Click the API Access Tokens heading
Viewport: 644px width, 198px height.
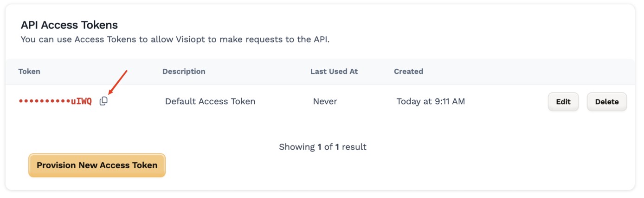(70, 25)
